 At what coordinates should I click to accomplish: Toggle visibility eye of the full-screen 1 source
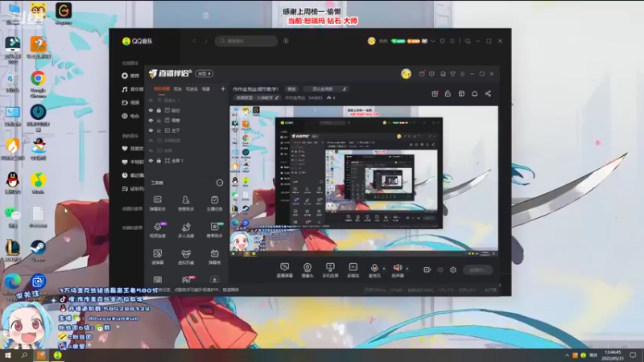[x=151, y=160]
